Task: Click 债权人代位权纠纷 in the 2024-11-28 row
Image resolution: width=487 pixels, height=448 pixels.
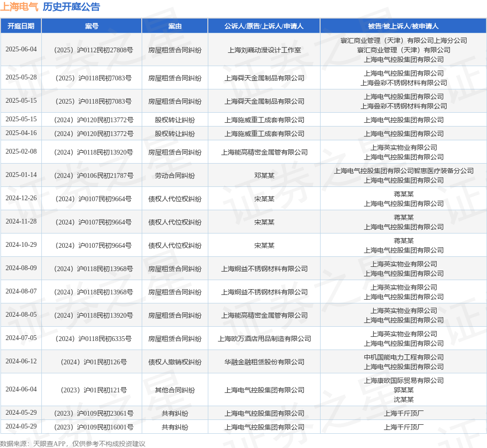Action: 175,223
